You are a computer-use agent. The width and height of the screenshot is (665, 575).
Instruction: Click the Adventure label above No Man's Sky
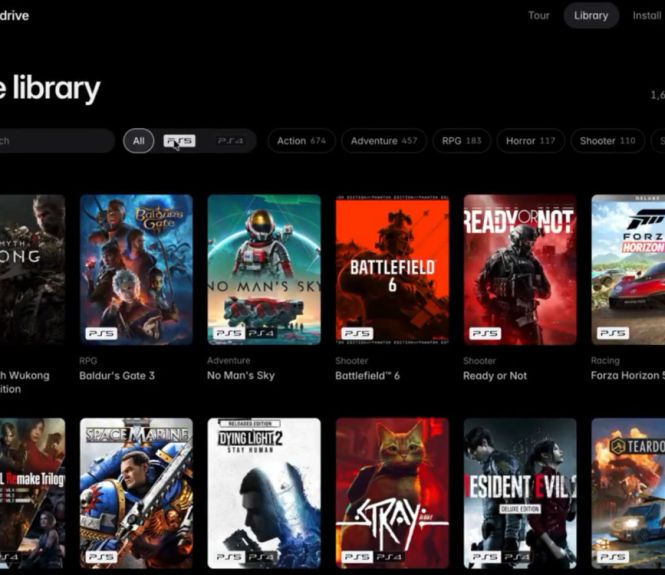pyautogui.click(x=229, y=361)
